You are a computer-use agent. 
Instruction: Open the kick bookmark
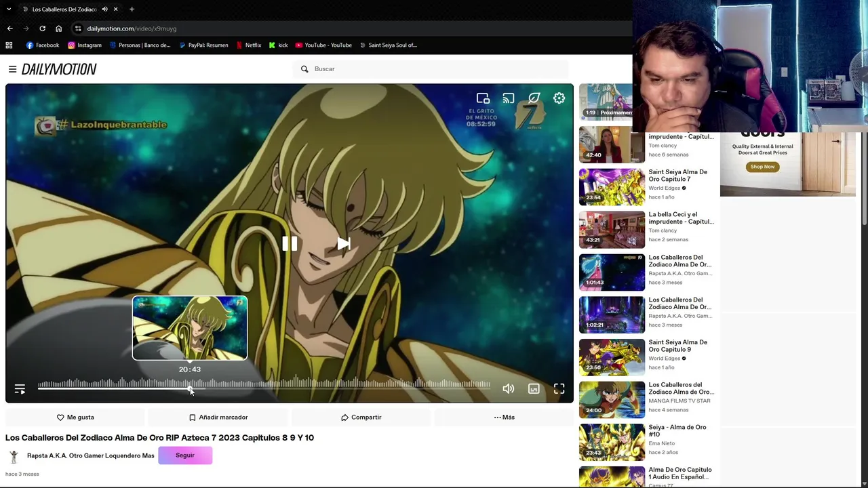pos(278,45)
